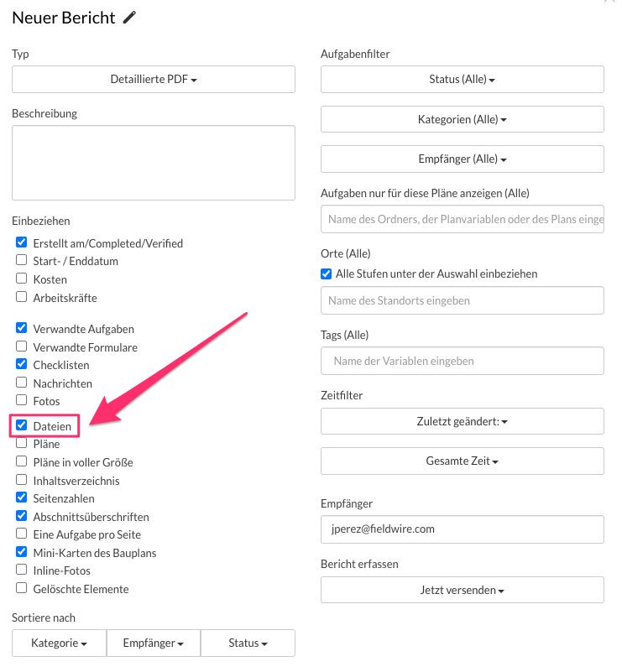Open the Zuletzt geändert time filter
Image resolution: width=622 pixels, height=672 pixels.
[x=462, y=420]
